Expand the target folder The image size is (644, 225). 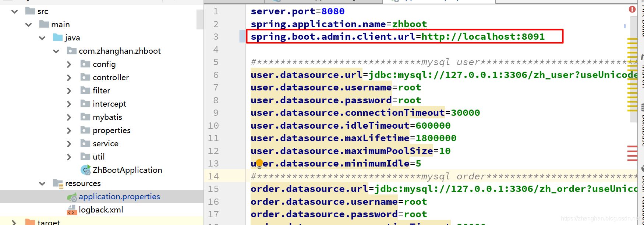click(x=14, y=222)
